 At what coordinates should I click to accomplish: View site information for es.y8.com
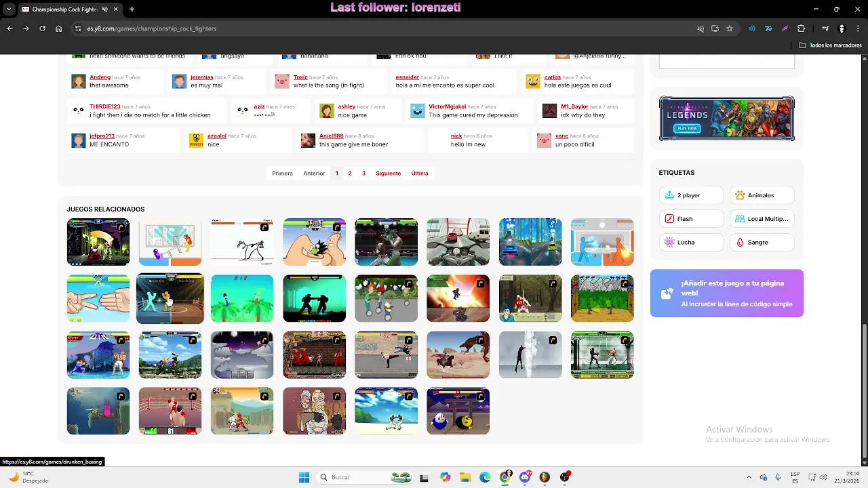(79, 28)
